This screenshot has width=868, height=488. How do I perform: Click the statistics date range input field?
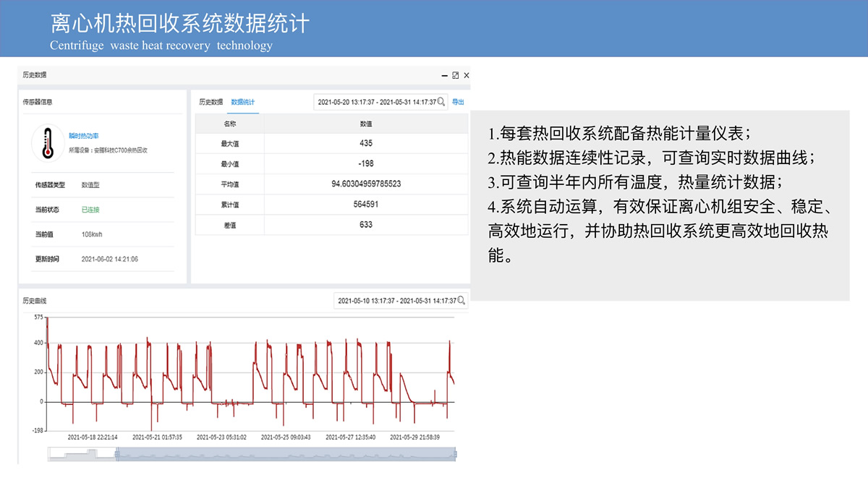click(x=376, y=102)
